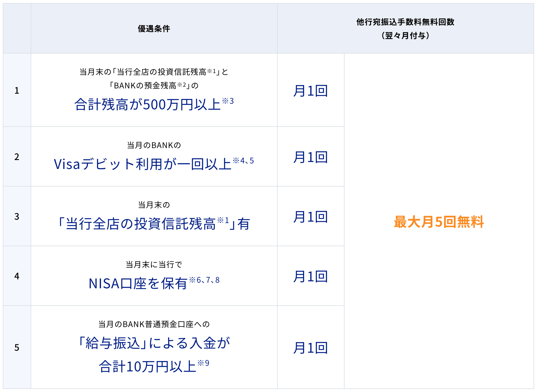Select row number 4 cell
Viewport: 538px width, 392px height.
pos(17,276)
